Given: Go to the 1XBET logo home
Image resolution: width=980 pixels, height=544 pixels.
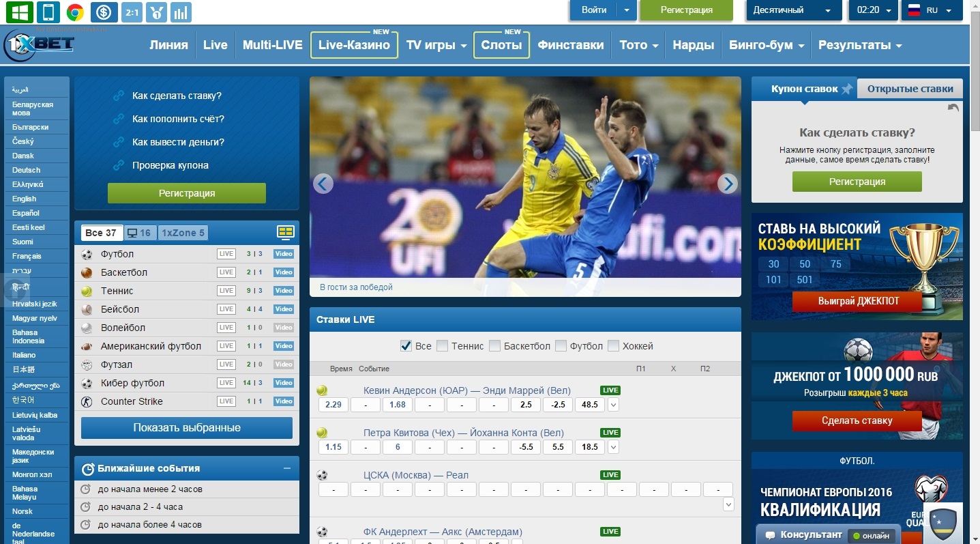Looking at the screenshot, I should [39, 46].
